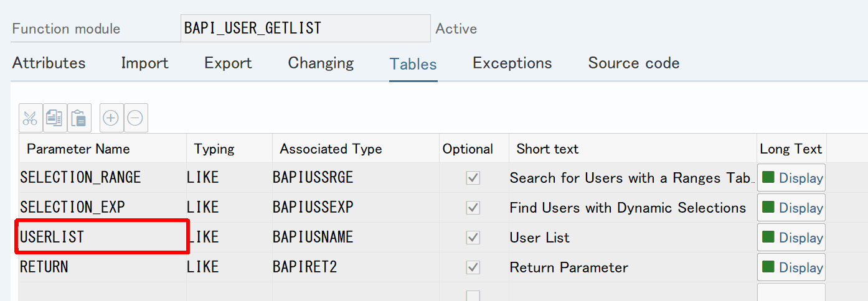Toggle Optional checkbox for USERLIST
Screen dimensions: 868x301
click(x=473, y=238)
